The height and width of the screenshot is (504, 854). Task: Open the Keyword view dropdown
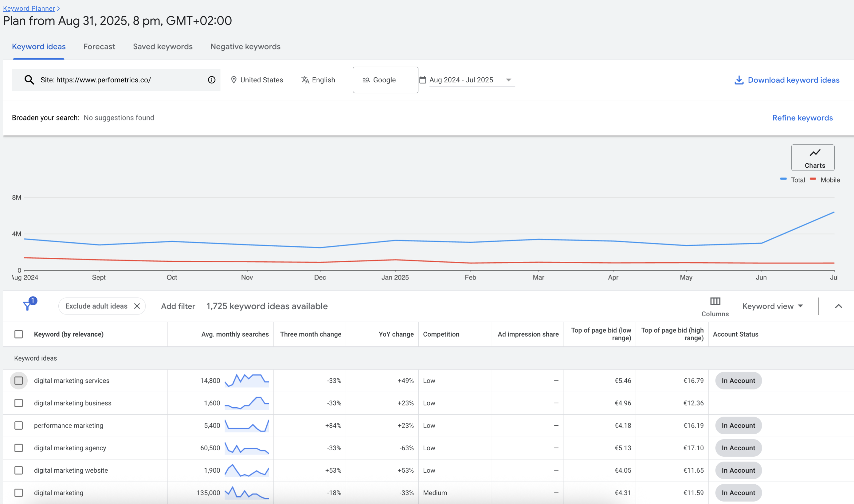click(773, 306)
